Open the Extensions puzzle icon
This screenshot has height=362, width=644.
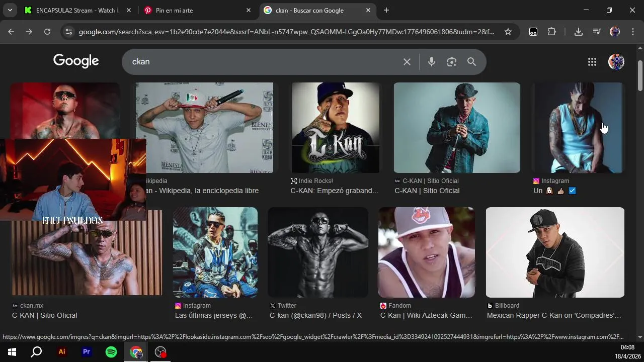click(x=552, y=32)
